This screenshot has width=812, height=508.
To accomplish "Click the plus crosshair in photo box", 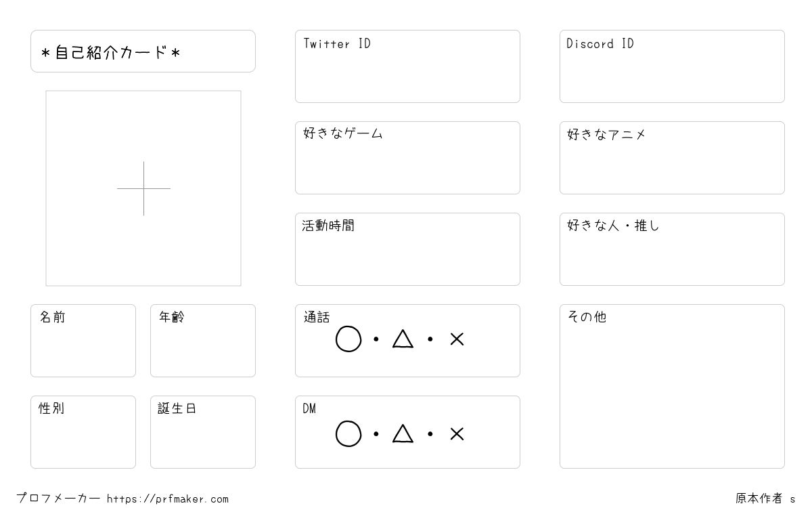I will [143, 188].
